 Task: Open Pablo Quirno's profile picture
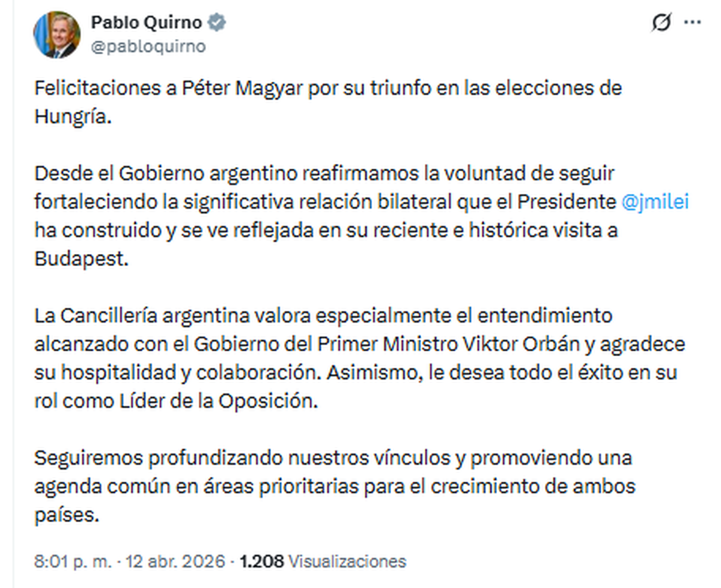tap(56, 35)
